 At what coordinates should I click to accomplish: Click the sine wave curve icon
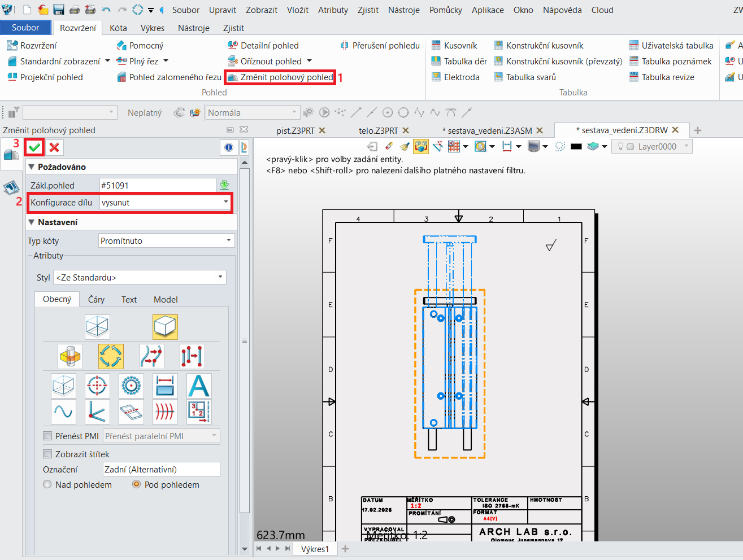(63, 412)
